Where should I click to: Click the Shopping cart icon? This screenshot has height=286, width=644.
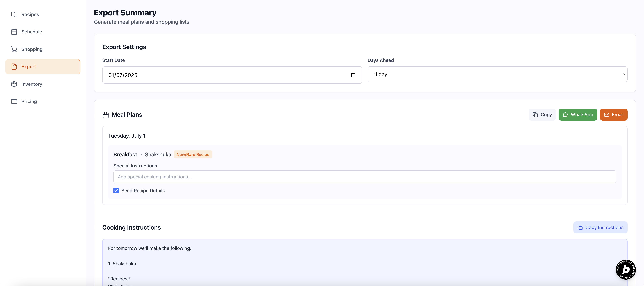click(14, 49)
